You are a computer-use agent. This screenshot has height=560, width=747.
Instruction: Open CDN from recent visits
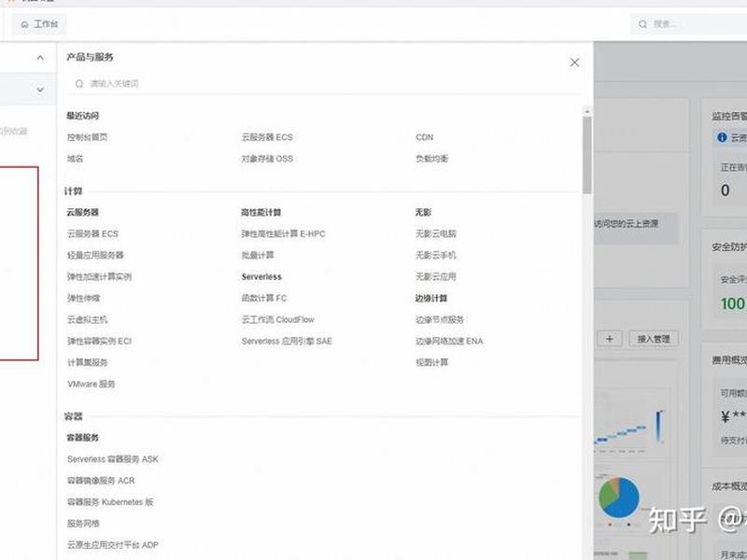[424, 137]
